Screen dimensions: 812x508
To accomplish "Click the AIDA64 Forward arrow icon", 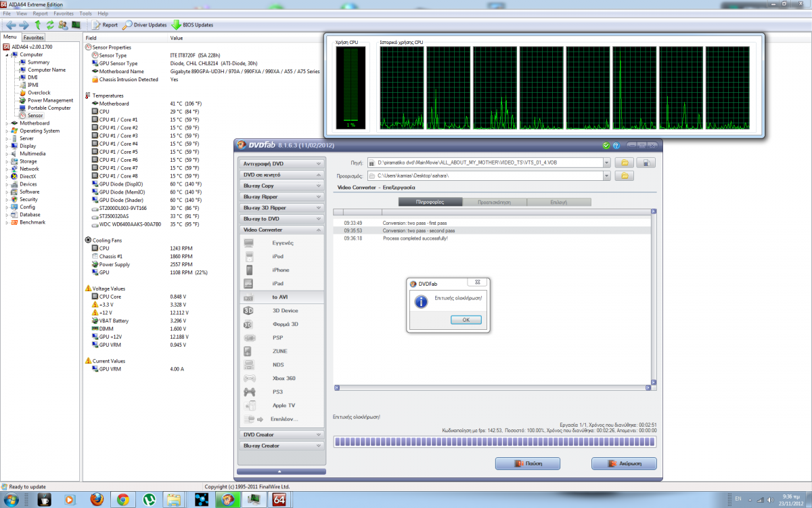I will coord(24,25).
